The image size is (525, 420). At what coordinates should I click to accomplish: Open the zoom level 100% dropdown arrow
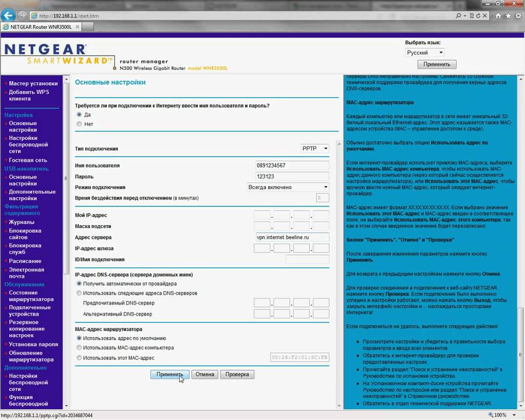coord(514,415)
